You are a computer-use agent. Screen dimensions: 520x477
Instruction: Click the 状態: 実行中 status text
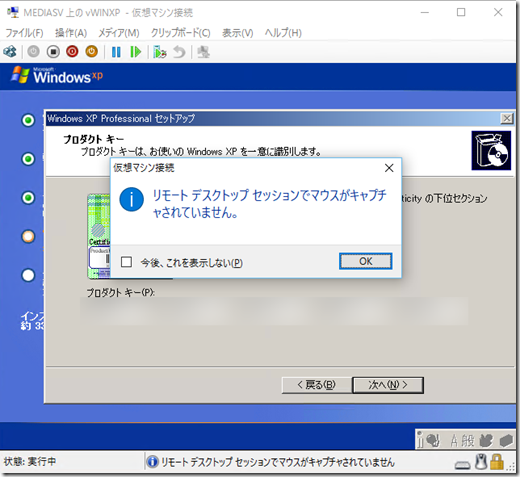pyautogui.click(x=30, y=462)
